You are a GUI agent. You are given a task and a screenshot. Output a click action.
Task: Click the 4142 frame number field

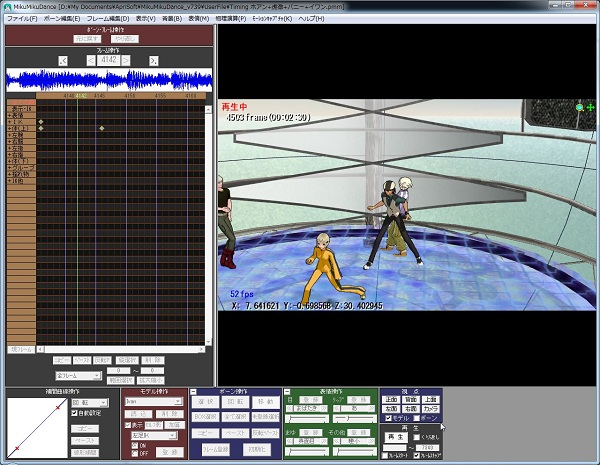coord(108,60)
